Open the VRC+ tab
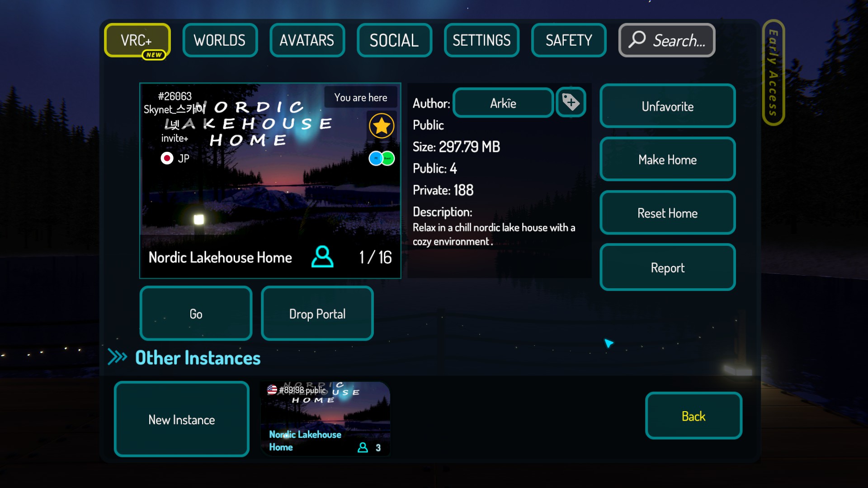This screenshot has height=488, width=868. coord(137,40)
